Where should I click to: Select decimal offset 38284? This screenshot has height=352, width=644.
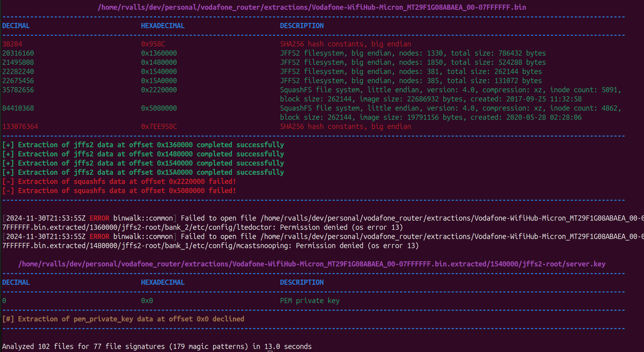(12, 44)
